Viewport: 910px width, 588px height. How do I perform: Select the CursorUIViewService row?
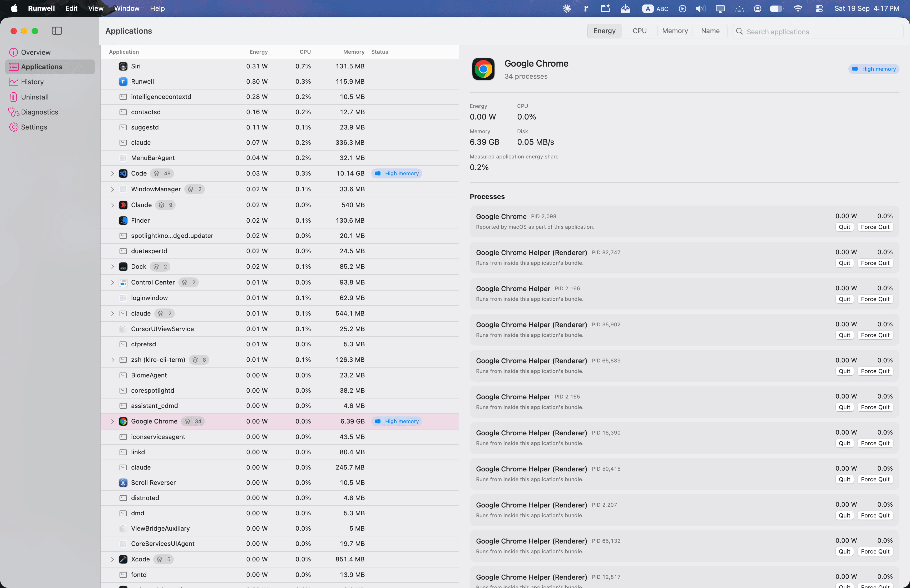pyautogui.click(x=280, y=329)
